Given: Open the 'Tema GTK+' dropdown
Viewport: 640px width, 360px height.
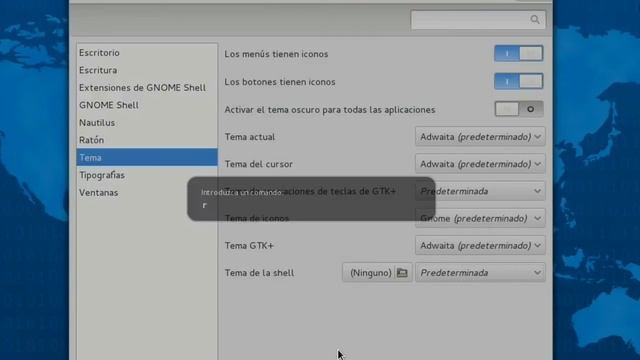Looking at the screenshot, I should point(480,245).
